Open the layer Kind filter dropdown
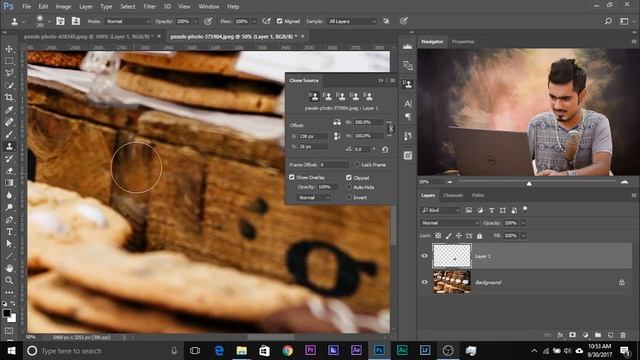Image resolution: width=640 pixels, height=360 pixels. pyautogui.click(x=440, y=210)
